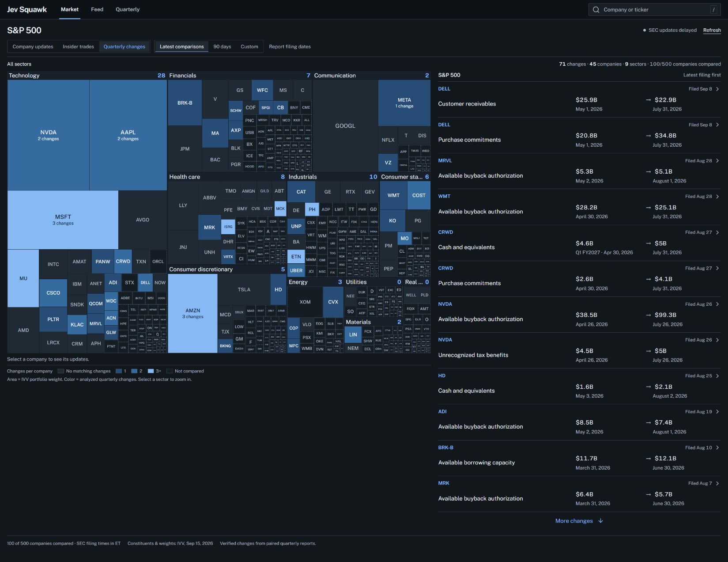Click the Refresh link
Viewport: 728px width, 562px height.
click(712, 30)
